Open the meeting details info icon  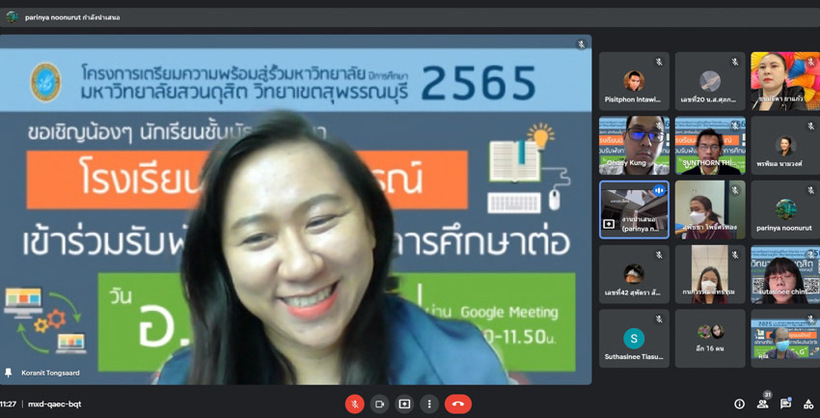tap(739, 404)
